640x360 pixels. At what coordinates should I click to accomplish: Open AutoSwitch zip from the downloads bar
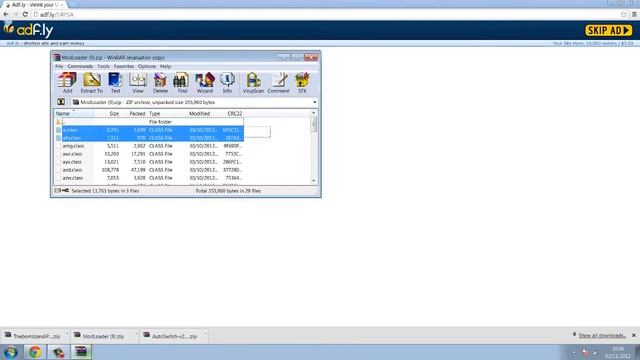[173, 336]
